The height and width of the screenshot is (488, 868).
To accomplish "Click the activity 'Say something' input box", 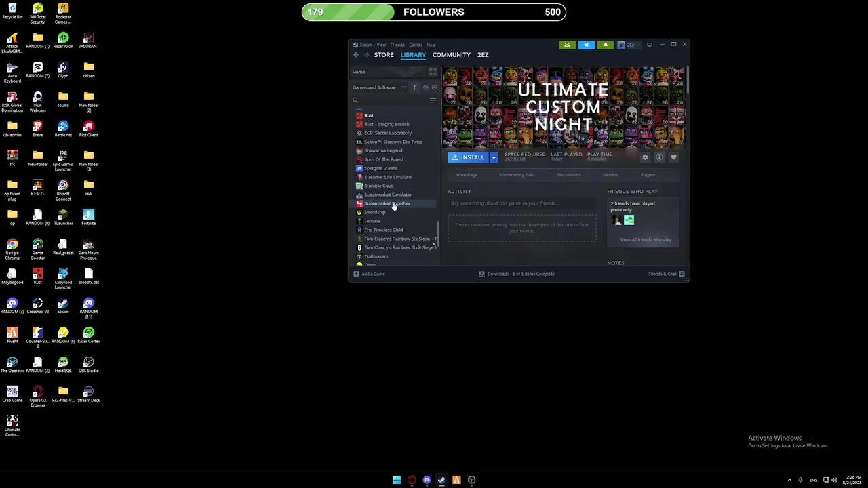I will 521,203.
